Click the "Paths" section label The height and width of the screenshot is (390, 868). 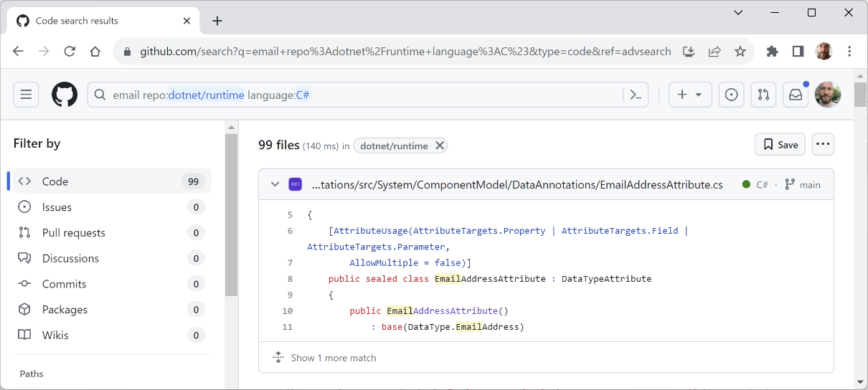coord(32,374)
